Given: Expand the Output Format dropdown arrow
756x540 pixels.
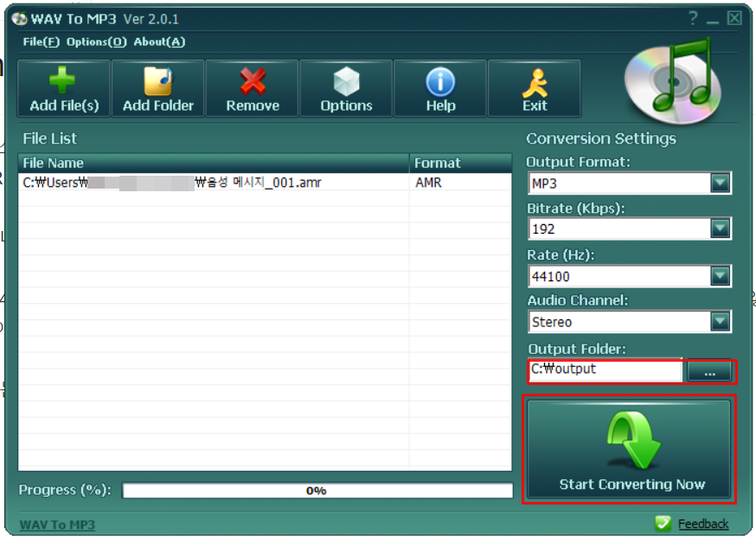Looking at the screenshot, I should (x=720, y=183).
